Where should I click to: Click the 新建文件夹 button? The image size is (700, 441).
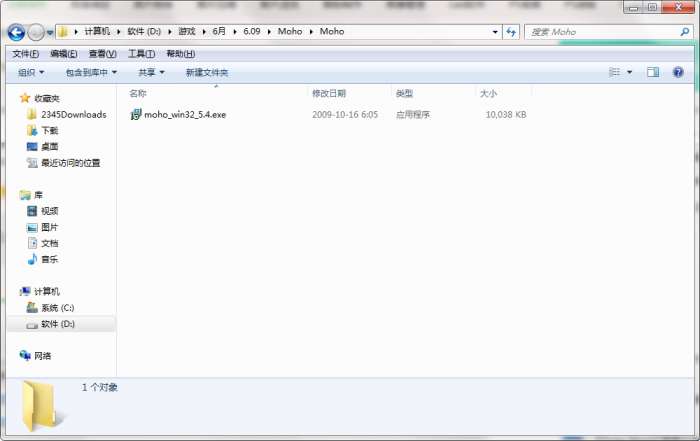(207, 72)
